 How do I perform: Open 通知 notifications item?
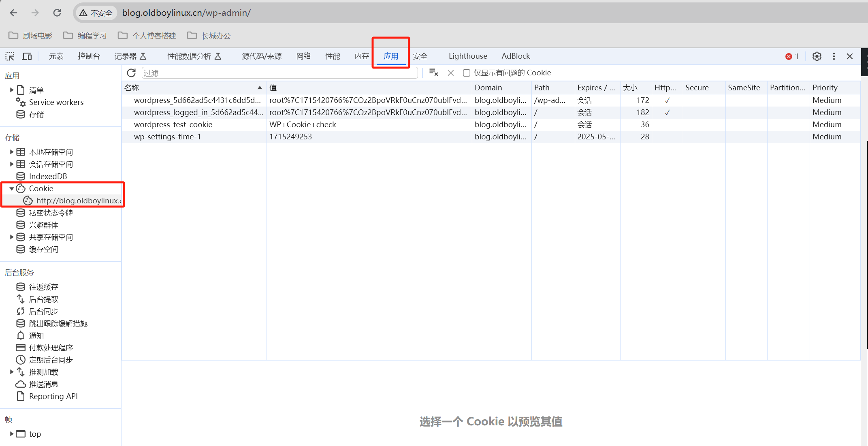[x=36, y=335]
